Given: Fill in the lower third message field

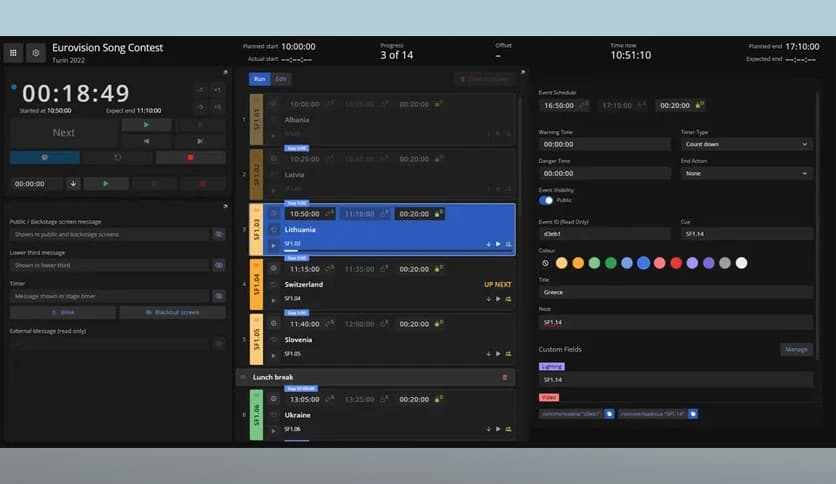Looking at the screenshot, I should (x=110, y=265).
